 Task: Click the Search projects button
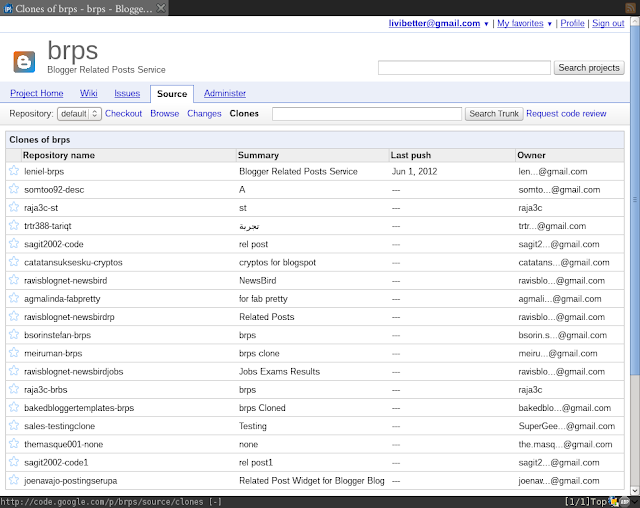pos(589,68)
